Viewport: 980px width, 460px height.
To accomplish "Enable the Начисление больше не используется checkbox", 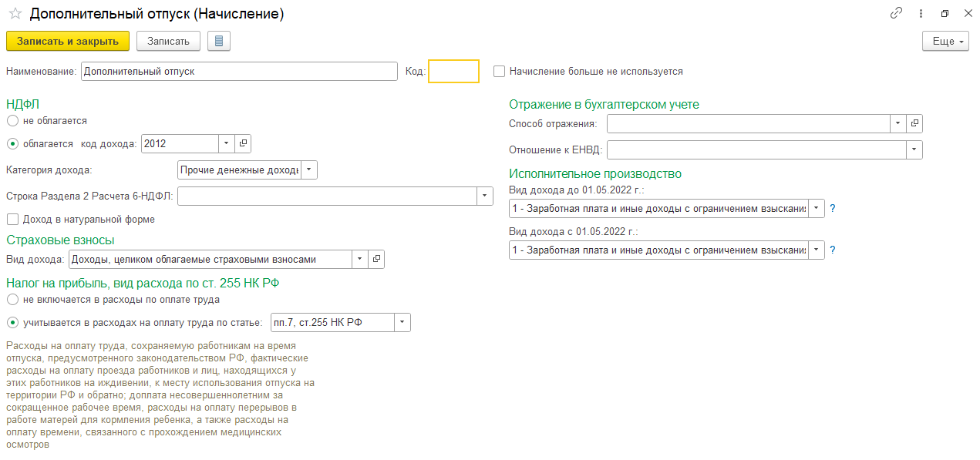I will [x=500, y=72].
